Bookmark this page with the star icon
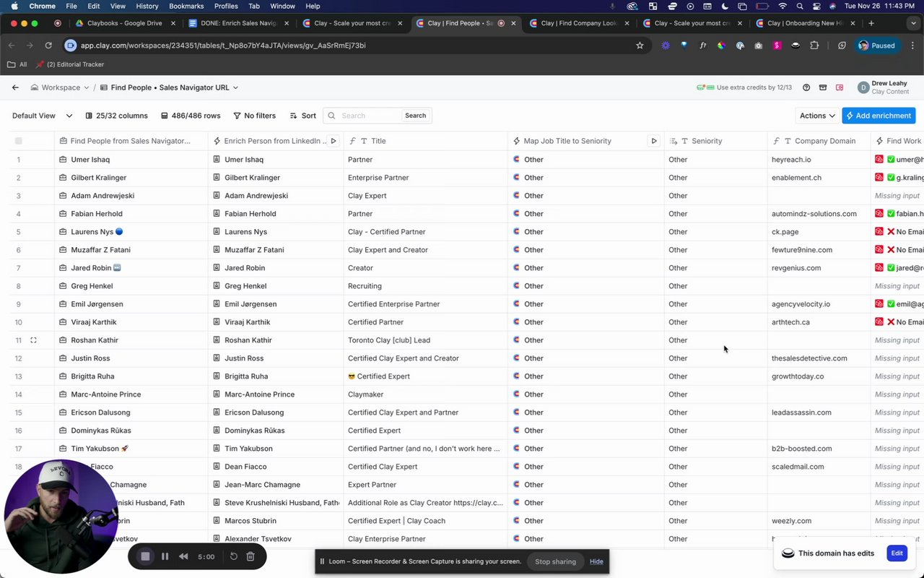 640,46
